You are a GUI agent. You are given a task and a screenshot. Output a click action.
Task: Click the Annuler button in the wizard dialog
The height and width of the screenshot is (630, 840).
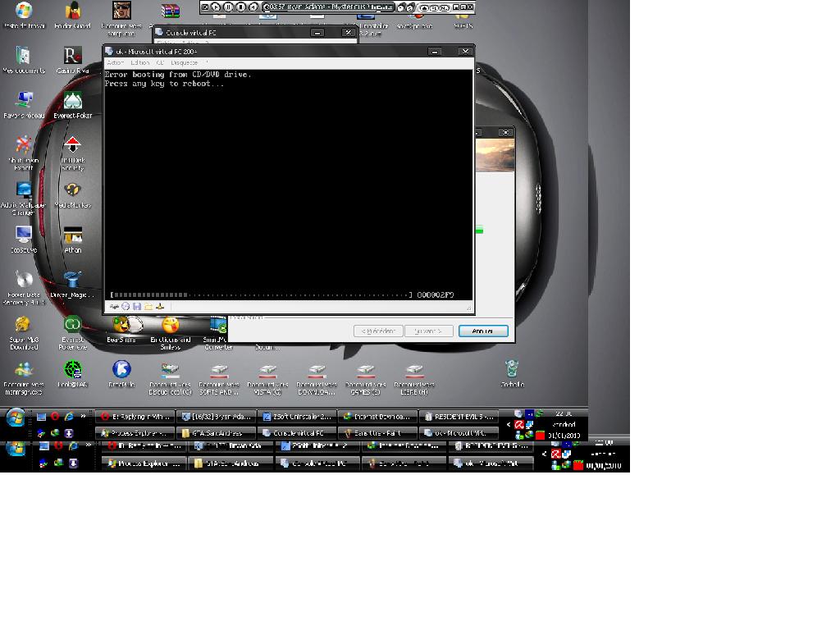(483, 331)
